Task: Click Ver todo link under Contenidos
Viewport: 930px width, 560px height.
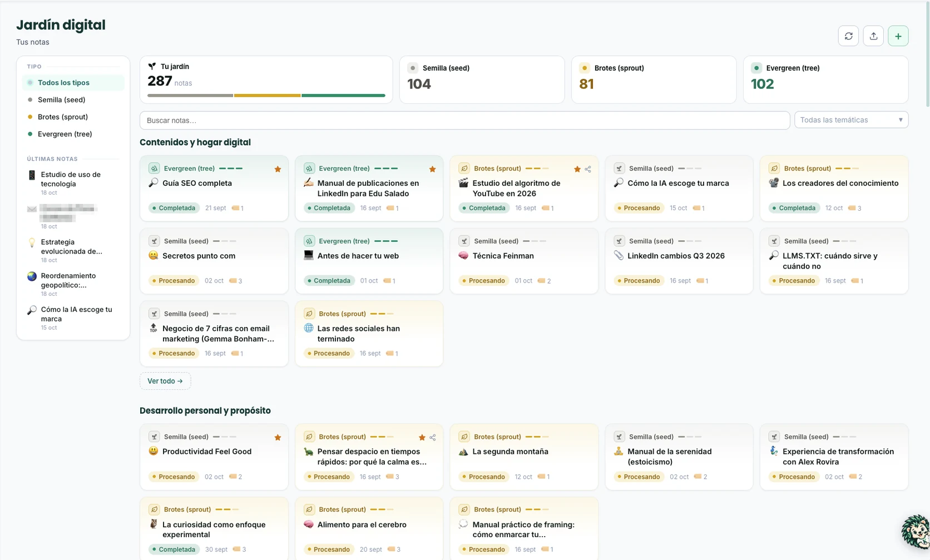Action: click(x=165, y=381)
